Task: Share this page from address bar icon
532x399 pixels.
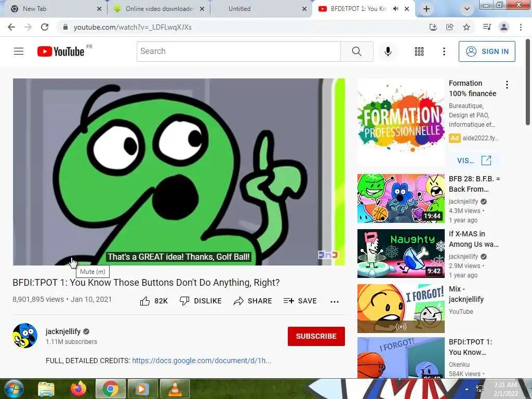Action: tap(449, 27)
